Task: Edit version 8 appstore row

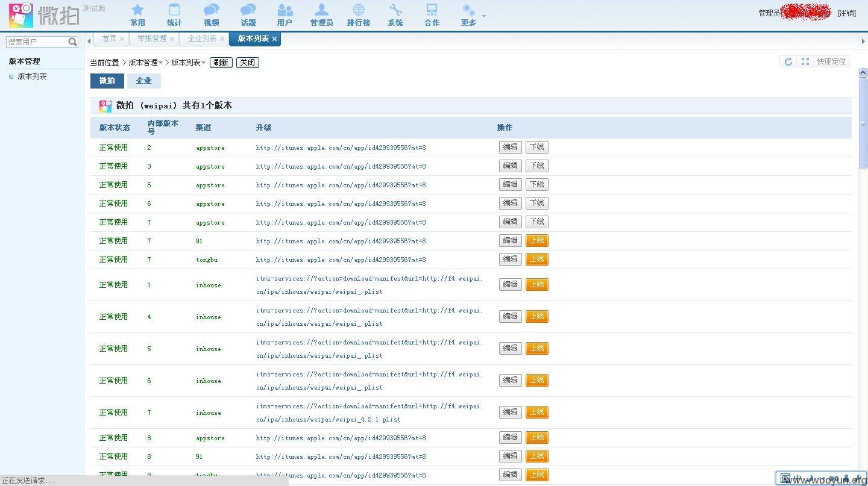Action: coord(511,437)
